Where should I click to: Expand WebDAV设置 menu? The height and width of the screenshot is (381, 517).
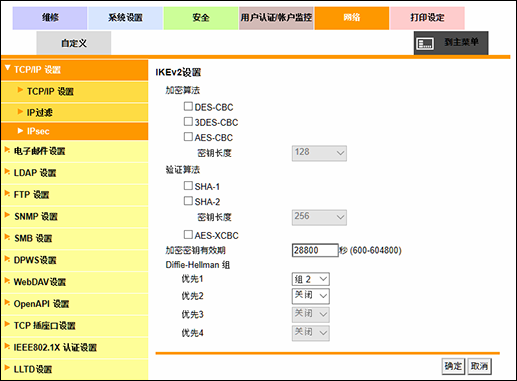pyautogui.click(x=75, y=282)
